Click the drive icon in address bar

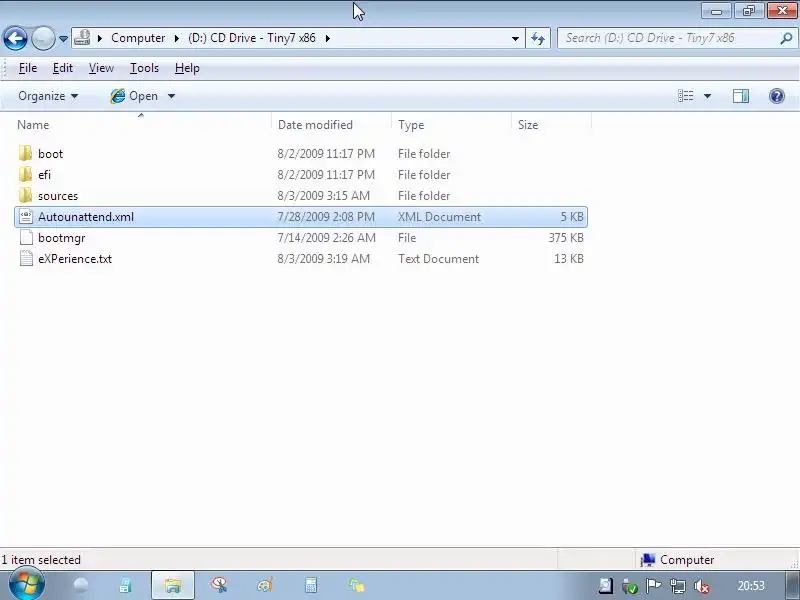(83, 38)
